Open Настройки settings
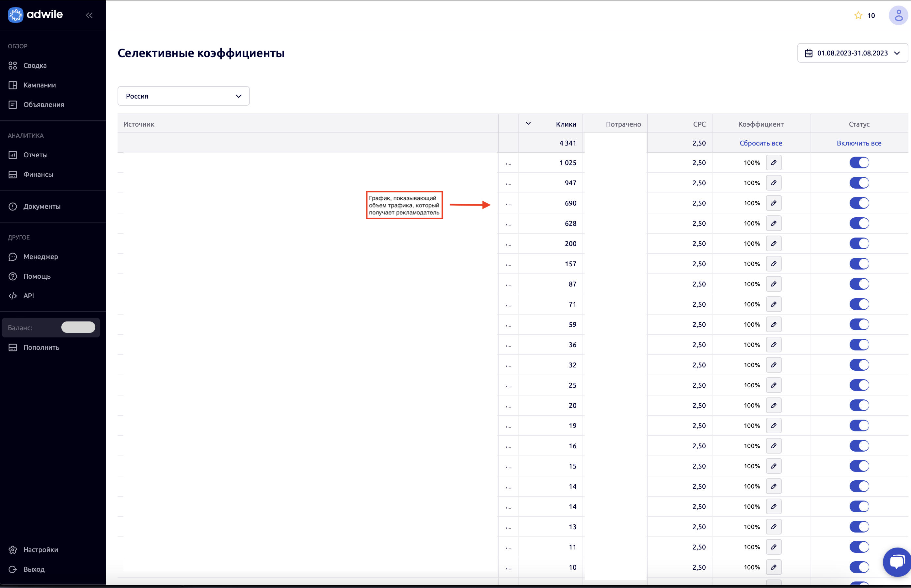 tap(40, 550)
